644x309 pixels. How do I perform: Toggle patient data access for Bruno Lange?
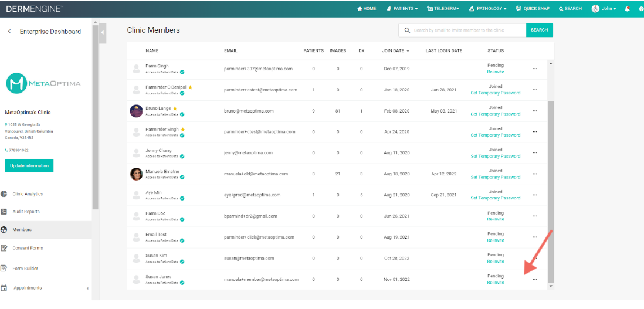(x=182, y=114)
